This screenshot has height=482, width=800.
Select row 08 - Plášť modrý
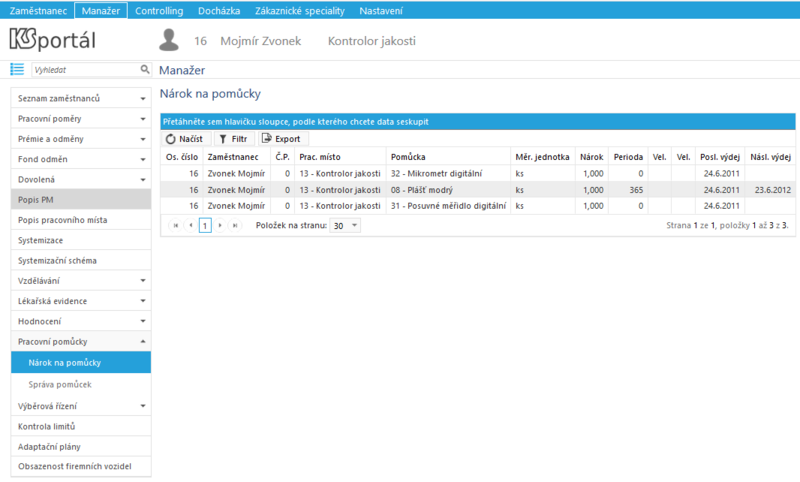478,190
